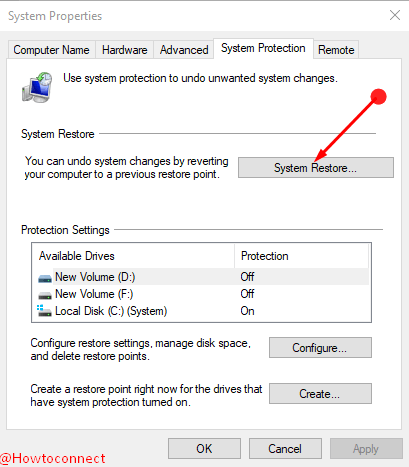Select the System Protection tab

click(x=263, y=48)
